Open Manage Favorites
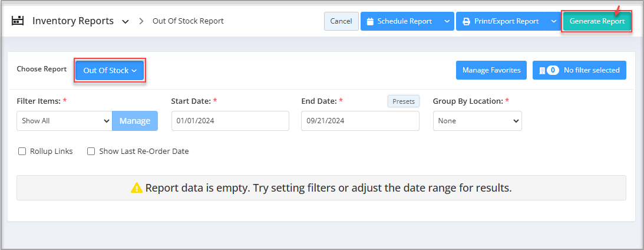 491,70
